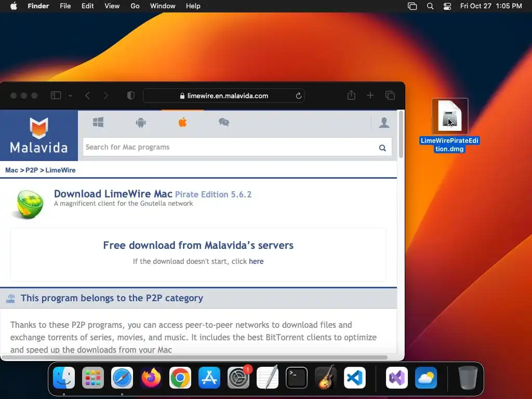Open the privacy report shield icon
Viewport: 532px width, 399px height.
(x=130, y=96)
